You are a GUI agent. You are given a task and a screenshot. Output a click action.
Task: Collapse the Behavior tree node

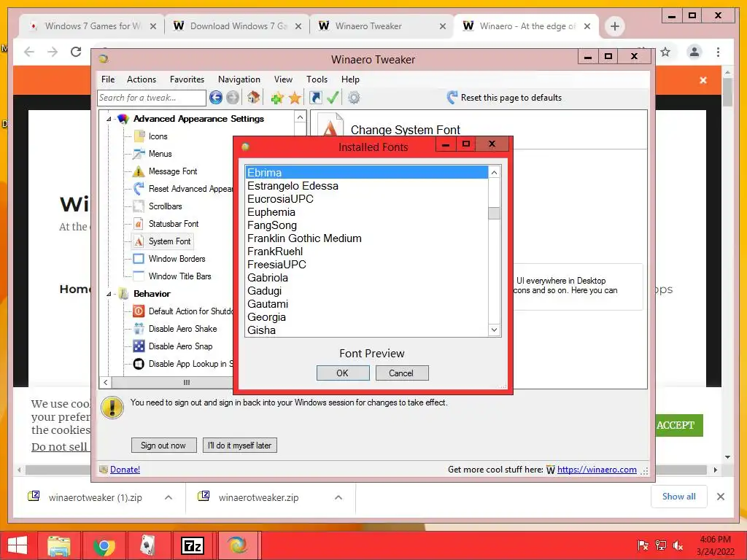pyautogui.click(x=109, y=294)
